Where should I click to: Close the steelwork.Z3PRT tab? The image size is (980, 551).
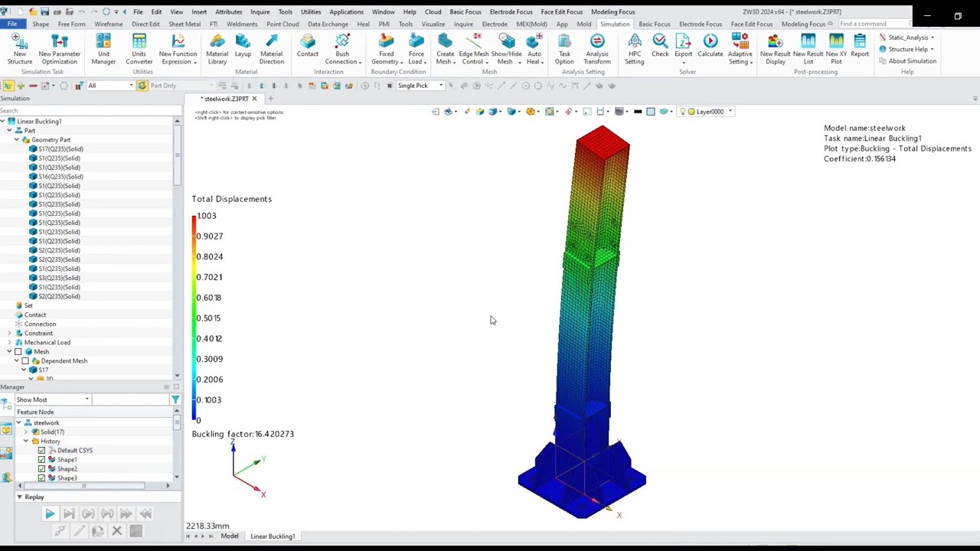tap(254, 99)
